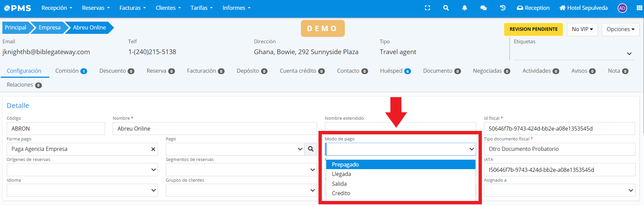Image resolution: width=644 pixels, height=205 pixels.
Task: Switch to the Huésped tab
Action: [395, 71]
